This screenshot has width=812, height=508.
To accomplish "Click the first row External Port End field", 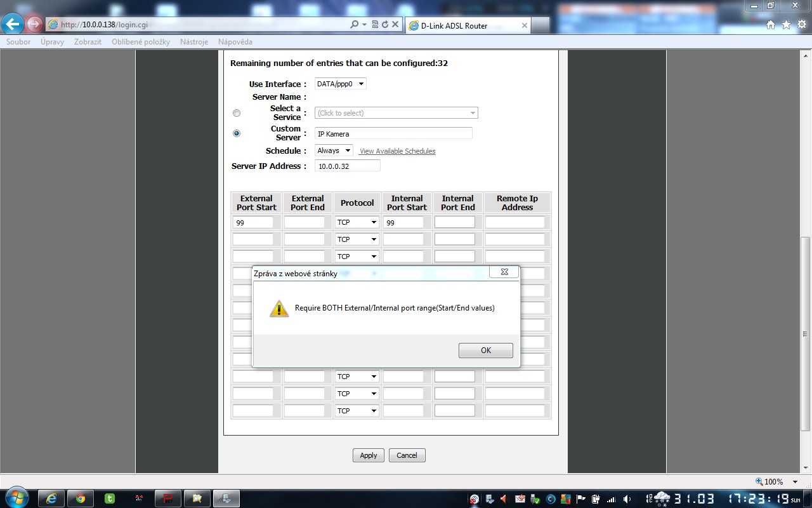I will click(x=304, y=222).
